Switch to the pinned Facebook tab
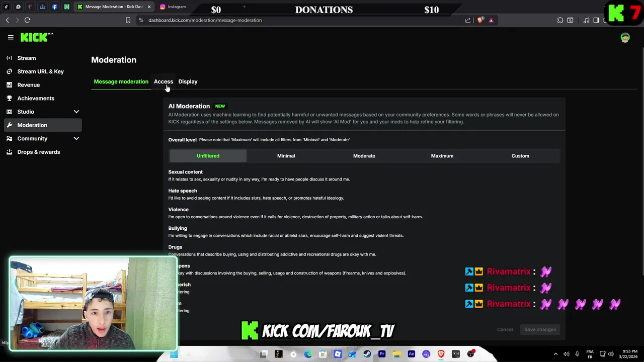The width and height of the screenshot is (644, 362). click(x=54, y=7)
